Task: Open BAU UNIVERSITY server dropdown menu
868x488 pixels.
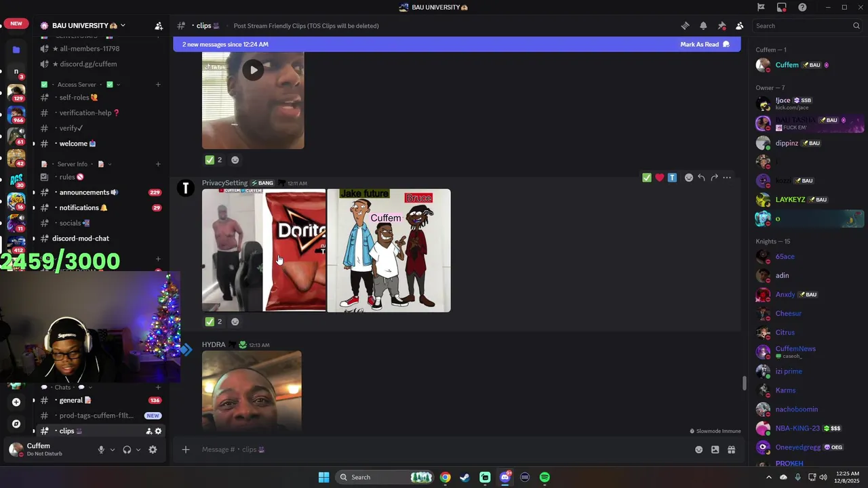Action: pos(88,26)
